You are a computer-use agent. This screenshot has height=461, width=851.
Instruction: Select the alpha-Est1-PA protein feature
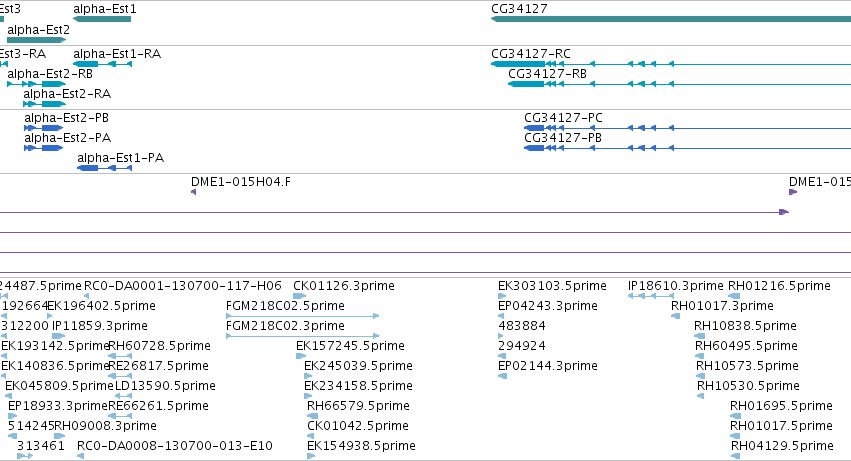coord(104,168)
